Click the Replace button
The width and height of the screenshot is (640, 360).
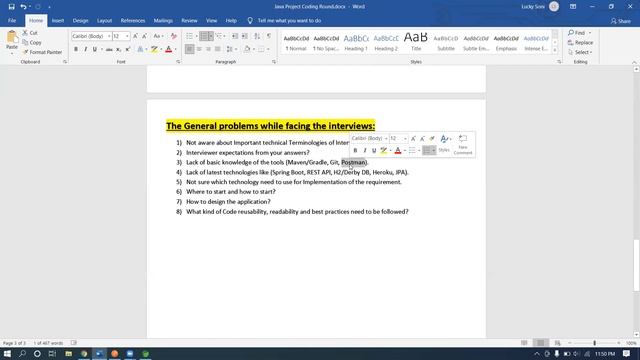click(580, 42)
